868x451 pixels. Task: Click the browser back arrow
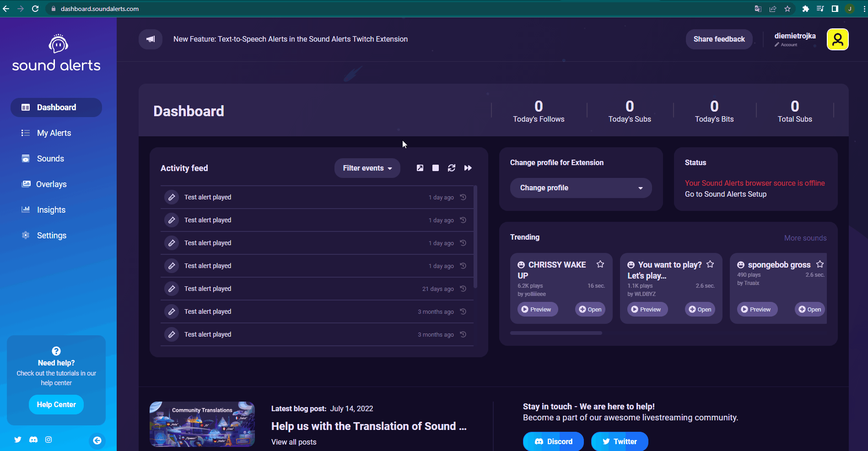pos(6,9)
